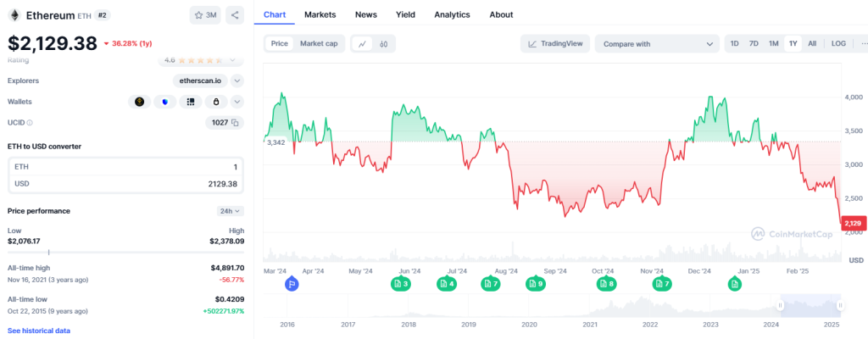Open the 24h price performance dropdown
The width and height of the screenshot is (868, 339).
point(230,211)
